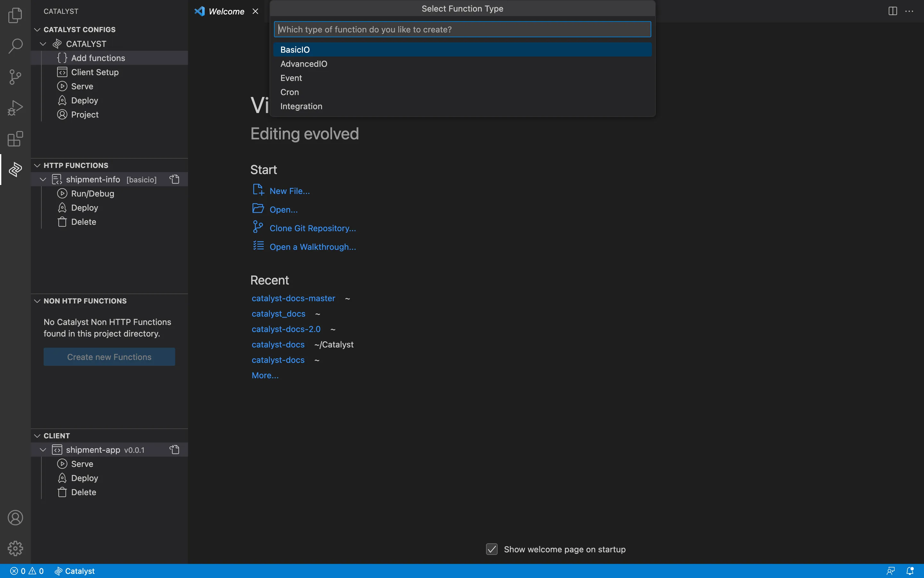The width and height of the screenshot is (924, 578).
Task: Open recent folder catalyst-docs-master
Action: pos(293,298)
